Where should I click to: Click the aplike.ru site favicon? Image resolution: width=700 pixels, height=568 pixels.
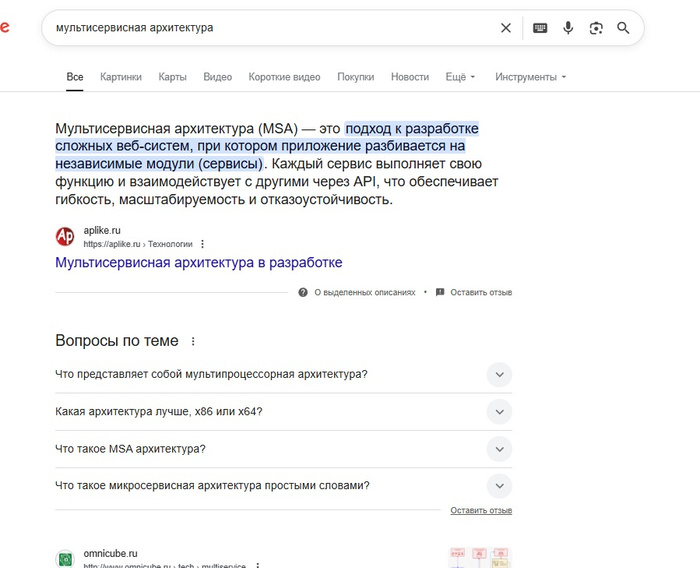coord(65,236)
